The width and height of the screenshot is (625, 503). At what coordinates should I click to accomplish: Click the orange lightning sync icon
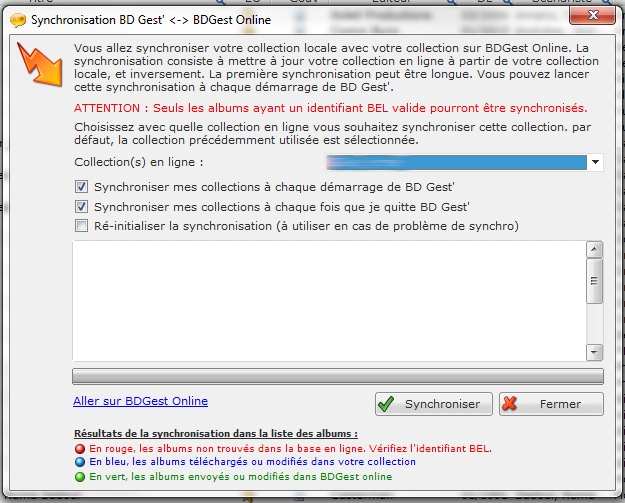40,64
